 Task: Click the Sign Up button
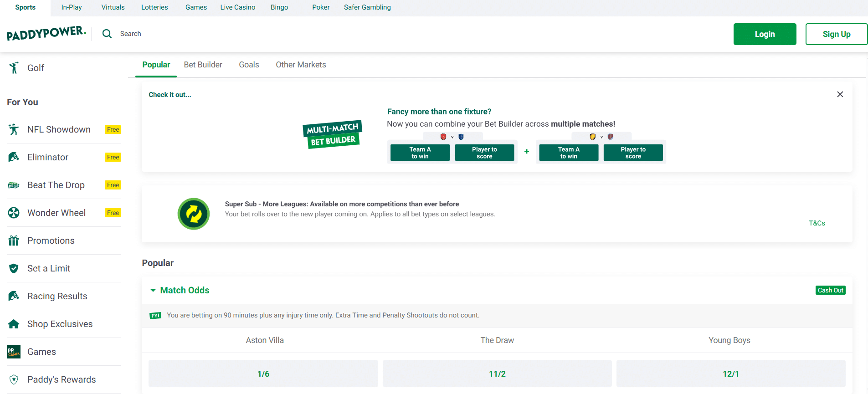pos(837,34)
